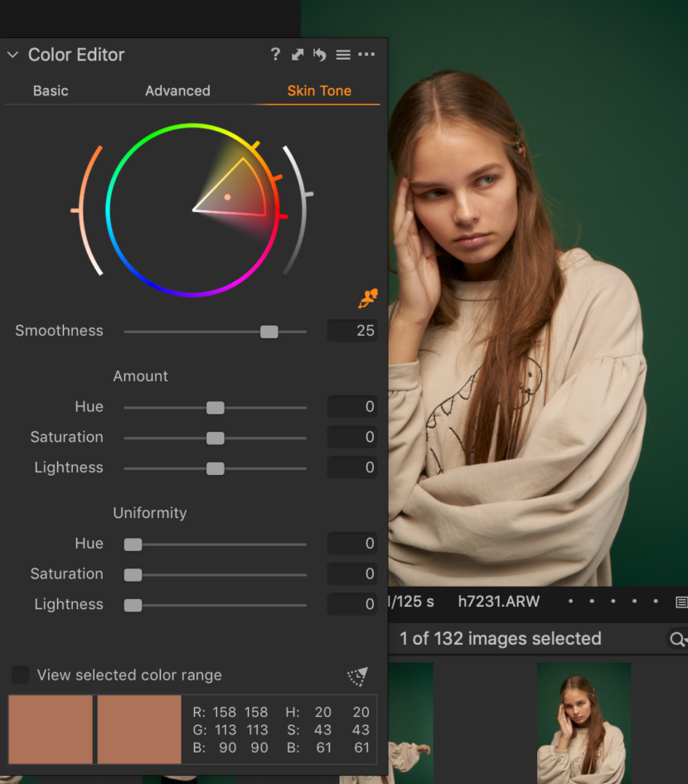Select the portrait thumbnail in the filmstrip
This screenshot has width=688, height=784.
[x=583, y=721]
